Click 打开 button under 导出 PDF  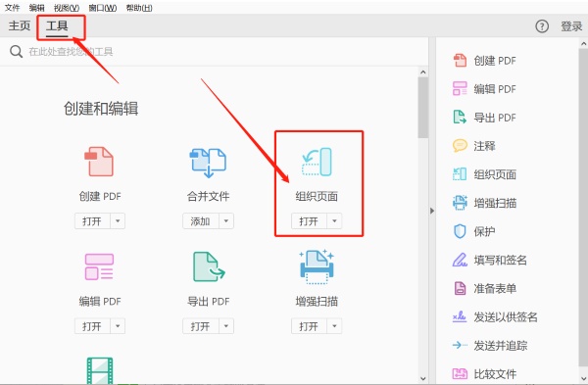tap(201, 326)
